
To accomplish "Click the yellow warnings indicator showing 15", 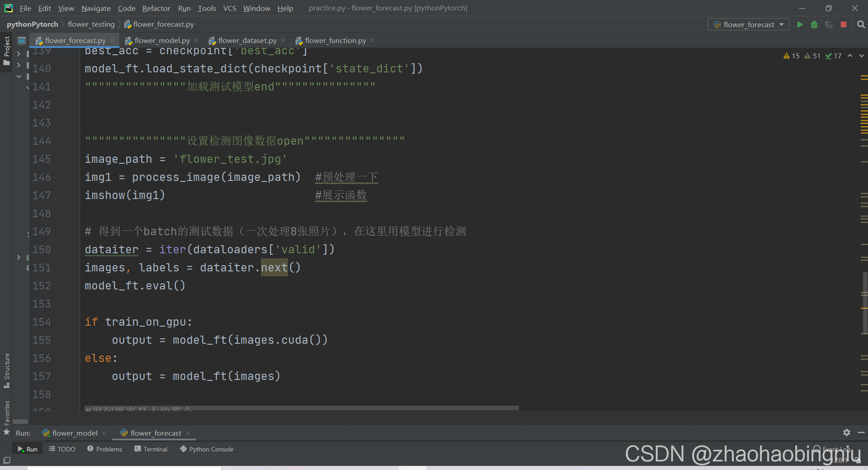I will point(792,56).
